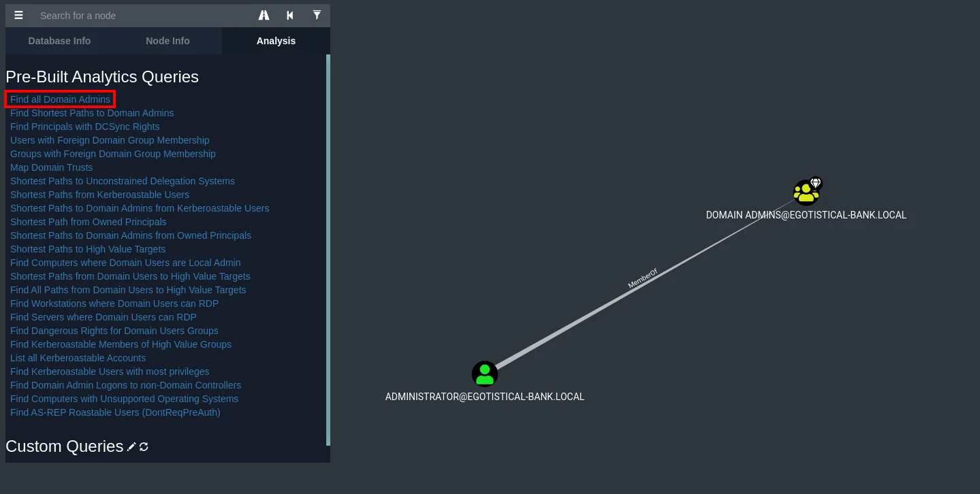Click inside the Search for a node field
The width and height of the screenshot is (980, 494).
pyautogui.click(x=143, y=15)
